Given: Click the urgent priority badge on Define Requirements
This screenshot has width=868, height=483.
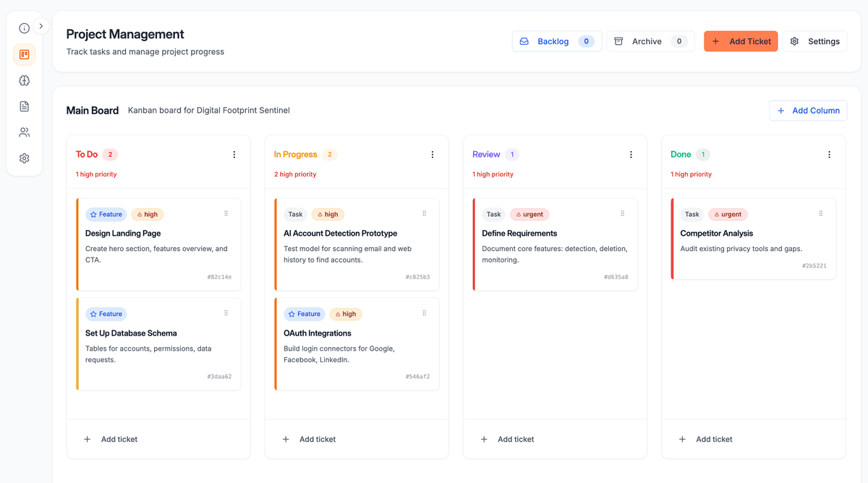Looking at the screenshot, I should [529, 214].
